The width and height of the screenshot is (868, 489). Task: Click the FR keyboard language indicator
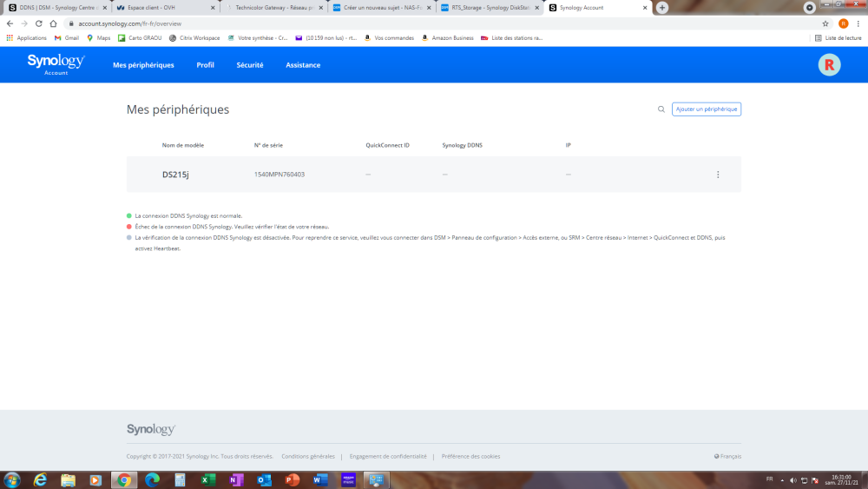(x=769, y=479)
